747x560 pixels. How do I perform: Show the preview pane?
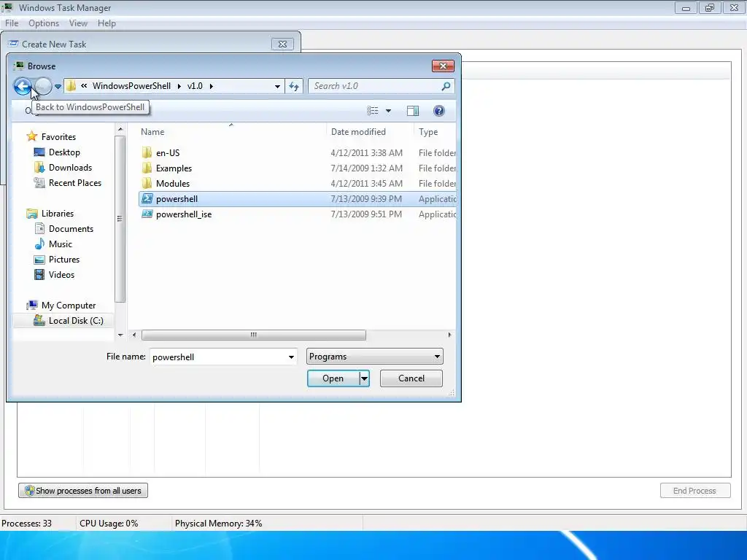pos(413,111)
